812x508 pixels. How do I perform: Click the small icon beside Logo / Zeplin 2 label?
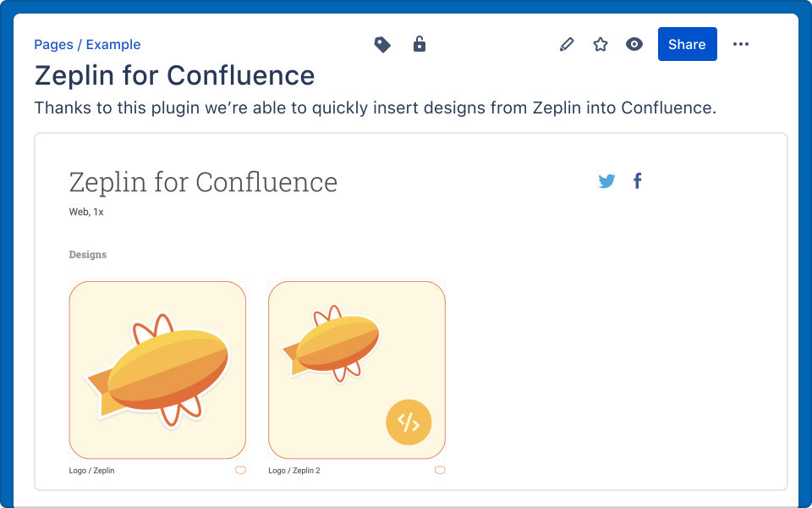(x=440, y=470)
